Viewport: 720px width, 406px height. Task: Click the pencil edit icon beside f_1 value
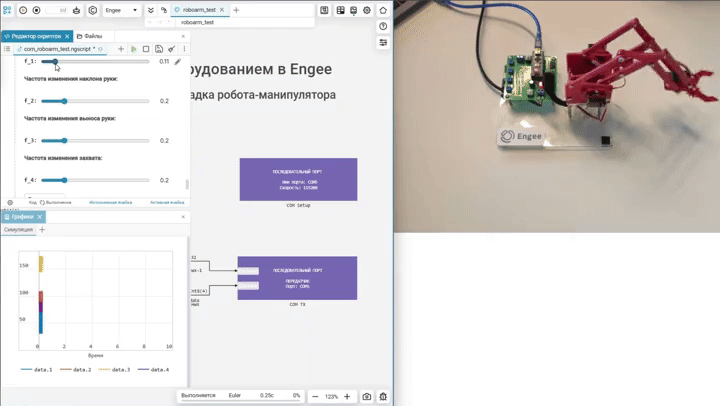click(x=178, y=62)
